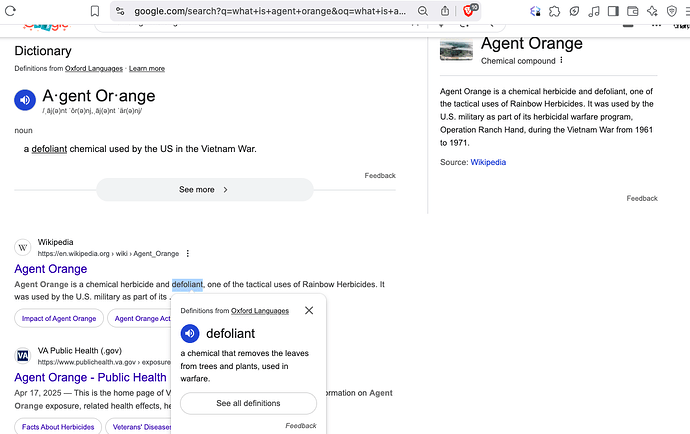The width and height of the screenshot is (690, 434).
Task: Open site settings icon in address bar
Action: click(x=120, y=11)
